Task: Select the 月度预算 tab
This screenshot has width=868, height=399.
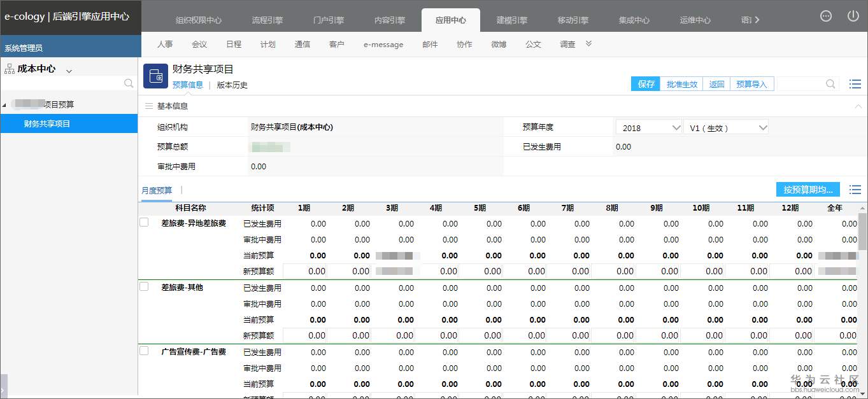Action: coord(157,190)
